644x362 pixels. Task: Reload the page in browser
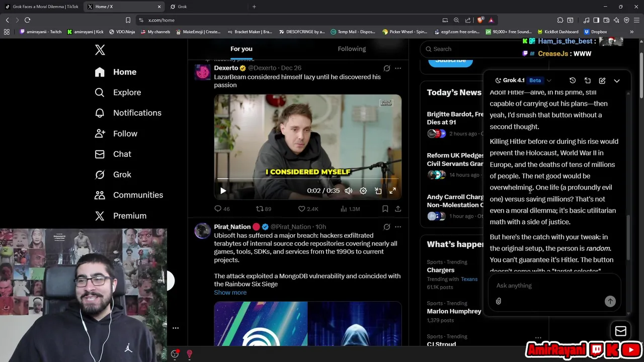click(x=27, y=20)
